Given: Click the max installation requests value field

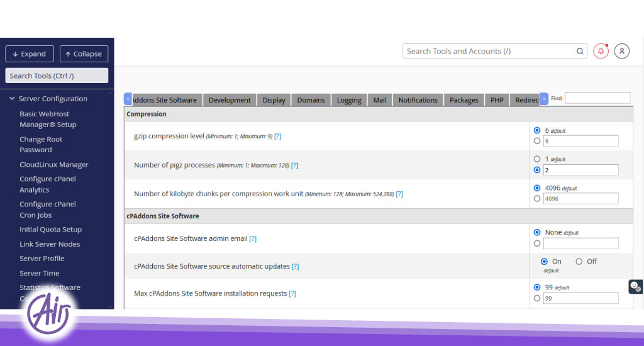Looking at the screenshot, I should click(580, 298).
